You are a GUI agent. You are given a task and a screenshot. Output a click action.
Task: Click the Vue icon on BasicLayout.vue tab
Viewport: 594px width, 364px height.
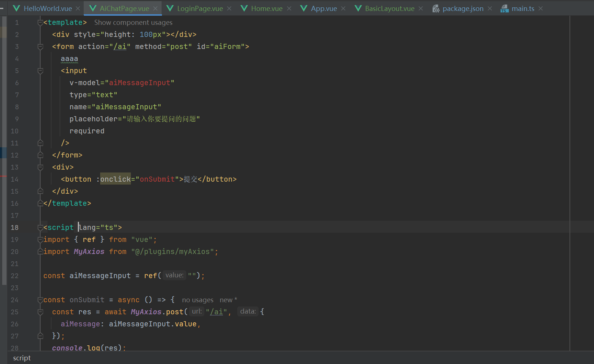[358, 8]
